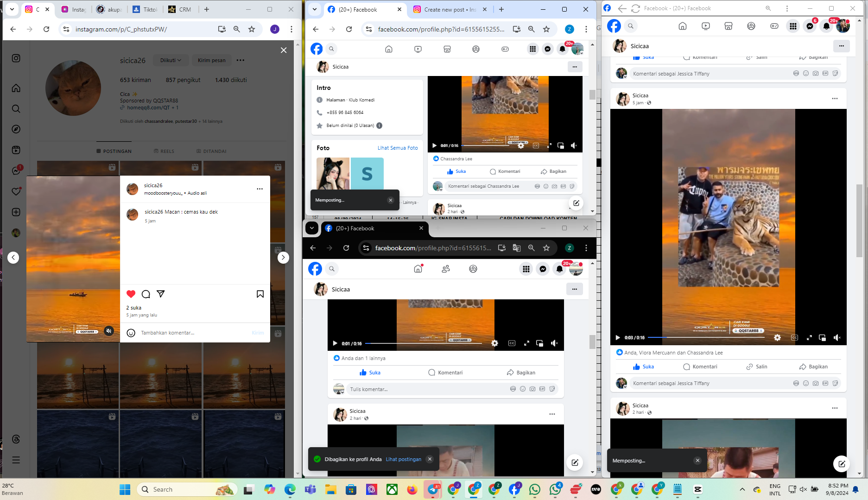
Task: Open Instagram hamburger more menu
Action: (16, 460)
